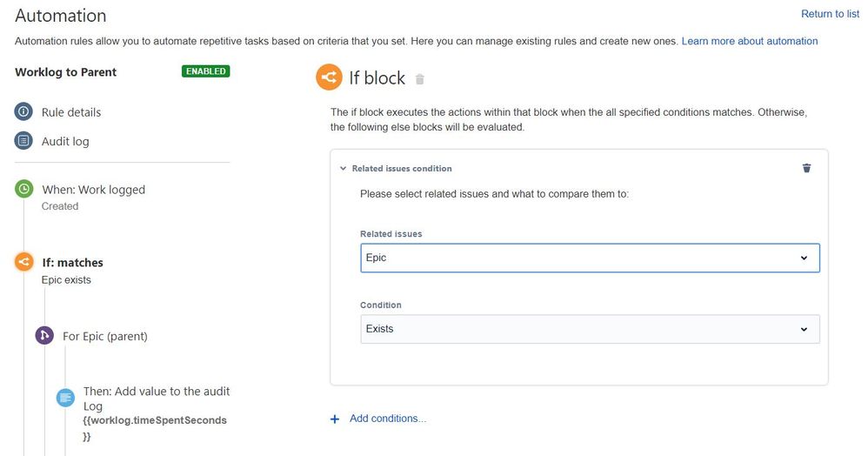Click the Audit log icon
Viewport: 868px width, 456px height.
click(x=23, y=141)
